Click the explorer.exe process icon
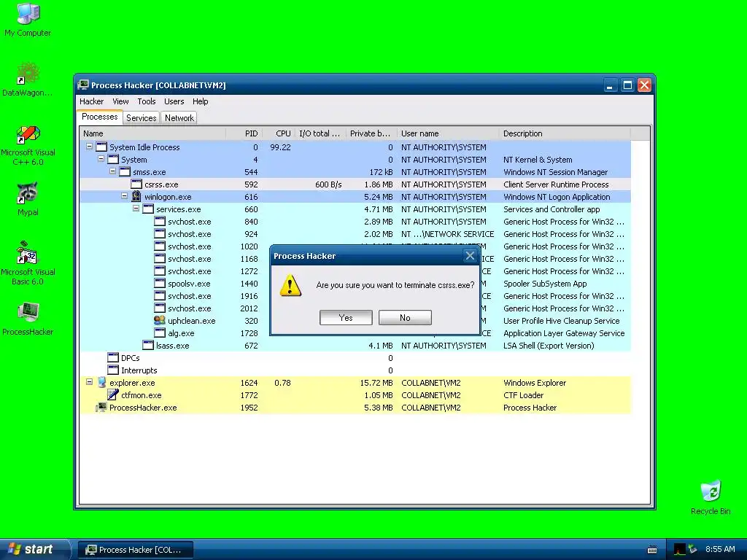This screenshot has width=747, height=560. [101, 382]
